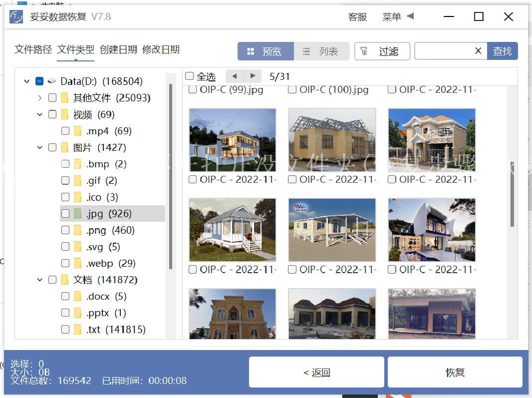The width and height of the screenshot is (532, 398).
Task: Check the OIP-C (100).jpg file checkbox
Action: 292,90
